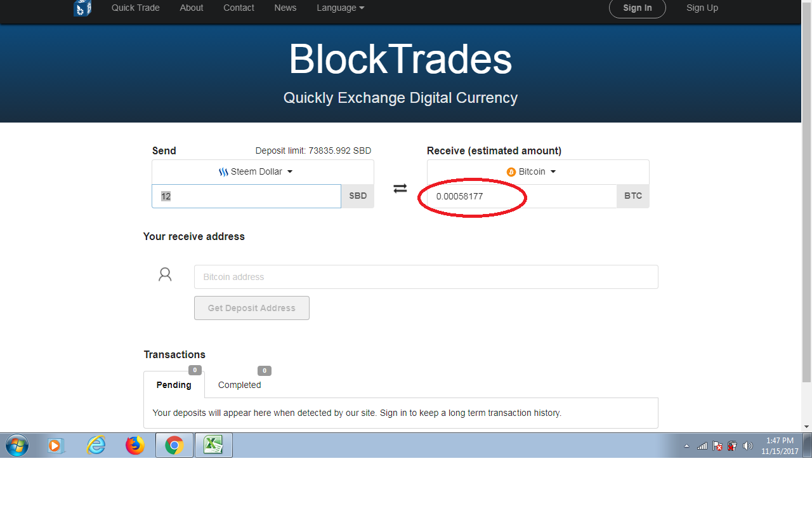Click the volume speaker tray icon
Screen dimensions: 812x508
[x=747, y=446]
